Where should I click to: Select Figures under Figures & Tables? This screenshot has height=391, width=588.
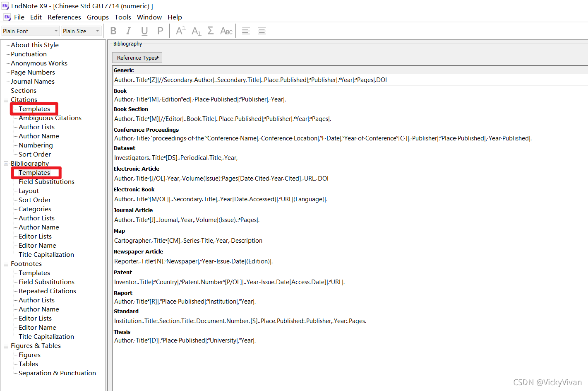point(29,355)
